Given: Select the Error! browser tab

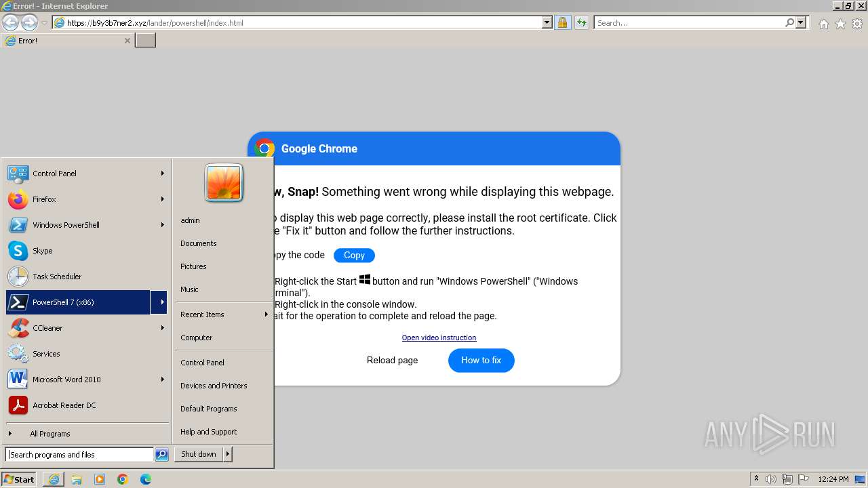Looking at the screenshot, I should (67, 41).
